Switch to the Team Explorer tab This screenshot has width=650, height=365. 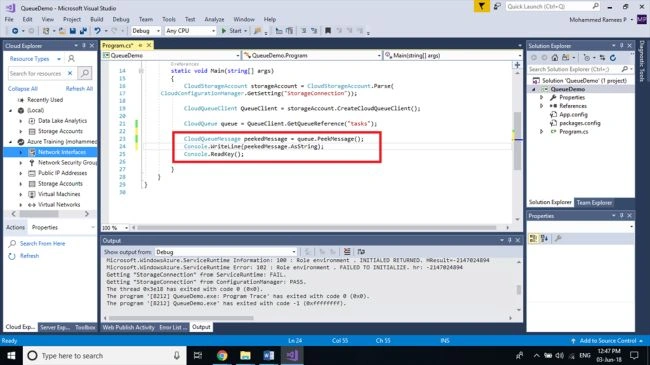pyautogui.click(x=594, y=202)
